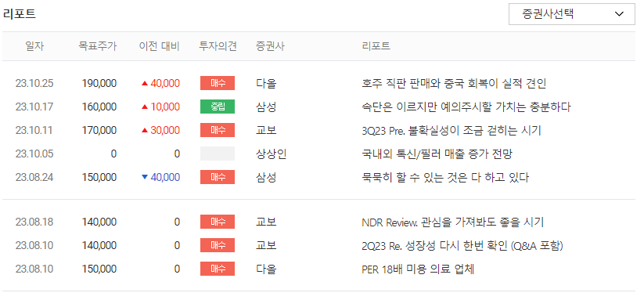Click target price 190,000

(x=99, y=84)
